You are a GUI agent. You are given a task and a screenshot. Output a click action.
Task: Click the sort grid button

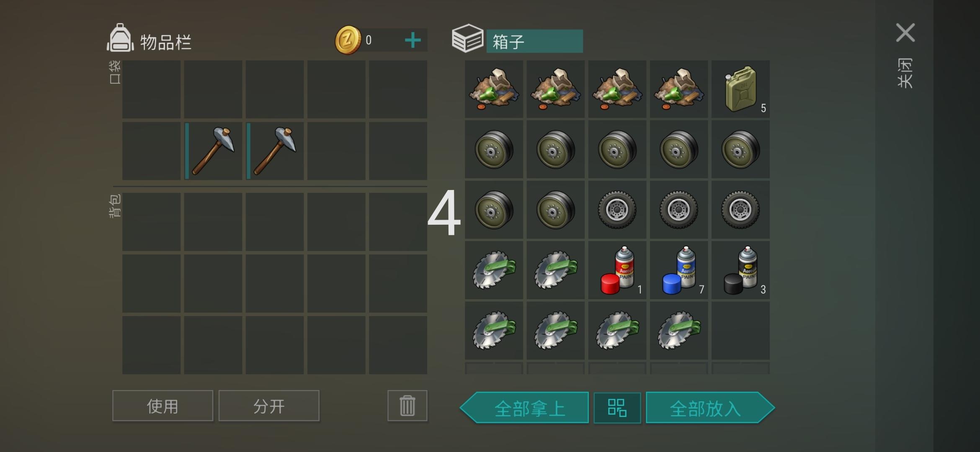617,408
